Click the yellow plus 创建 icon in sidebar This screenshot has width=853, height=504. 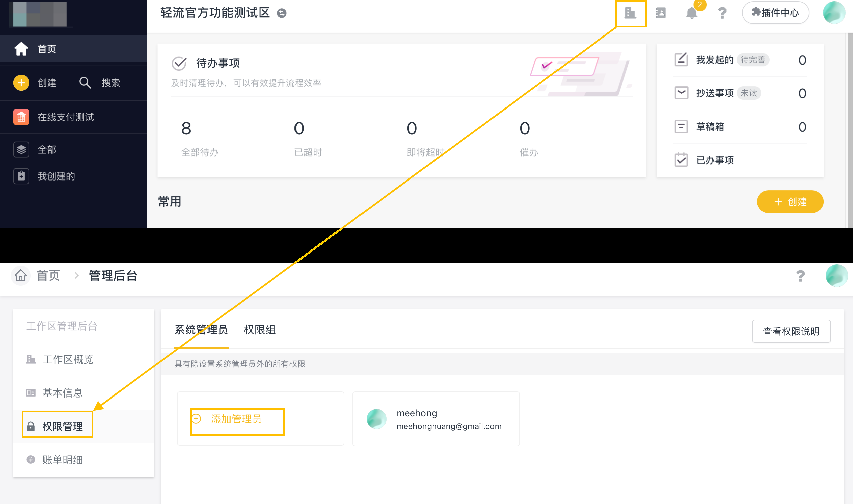21,82
